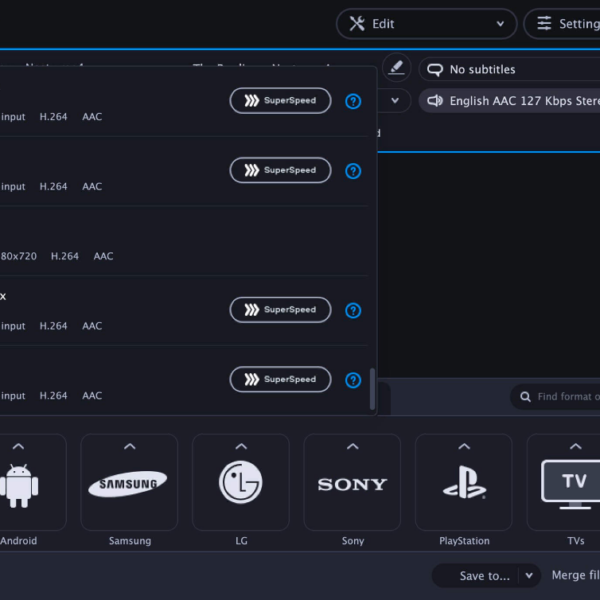Expand the chevron above the Sony logo
The image size is (600, 600).
pyautogui.click(x=352, y=447)
